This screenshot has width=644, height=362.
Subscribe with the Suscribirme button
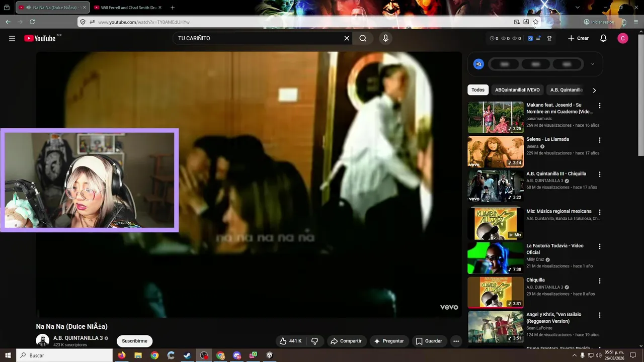[x=134, y=341]
